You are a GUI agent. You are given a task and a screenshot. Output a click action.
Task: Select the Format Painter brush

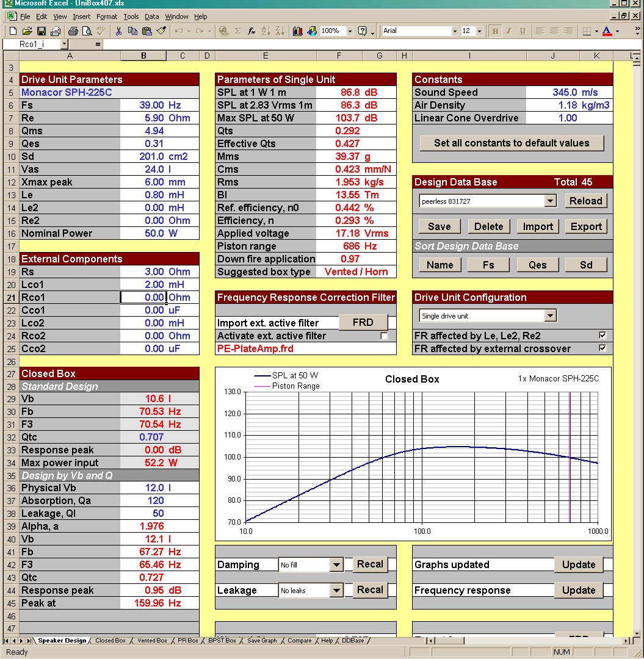(161, 31)
